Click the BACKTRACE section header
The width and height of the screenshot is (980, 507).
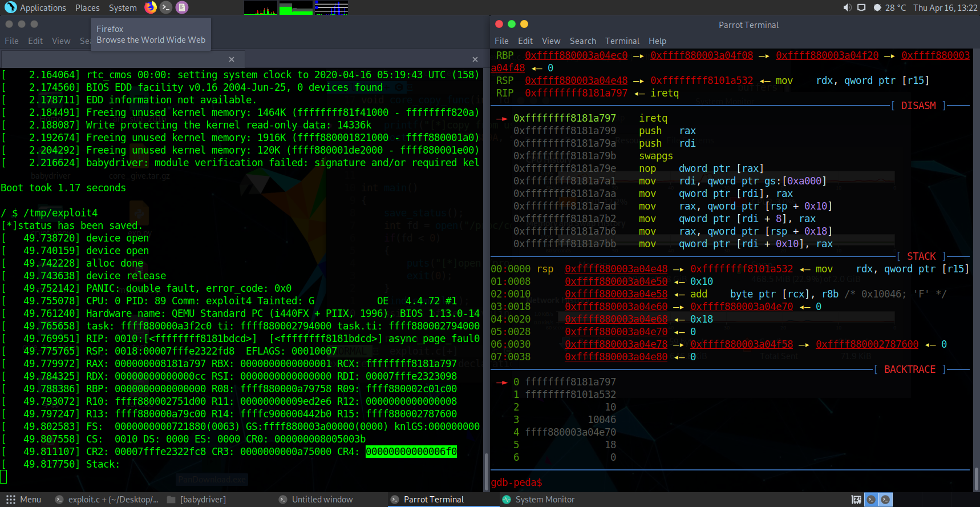pyautogui.click(x=910, y=369)
